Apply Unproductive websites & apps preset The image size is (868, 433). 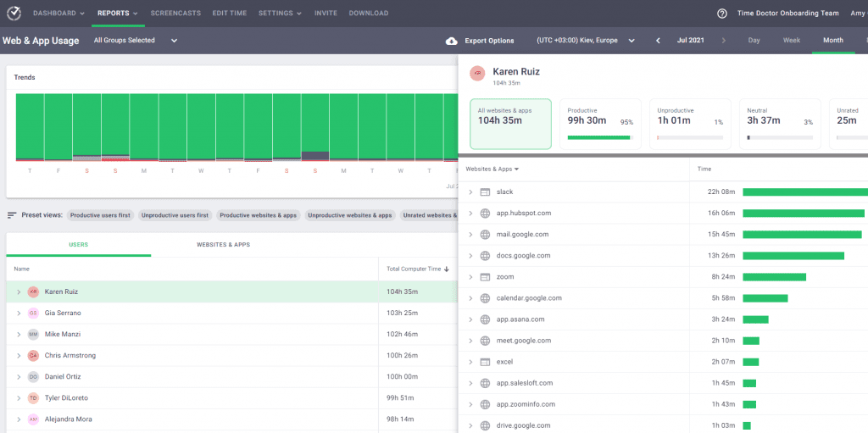tap(350, 215)
